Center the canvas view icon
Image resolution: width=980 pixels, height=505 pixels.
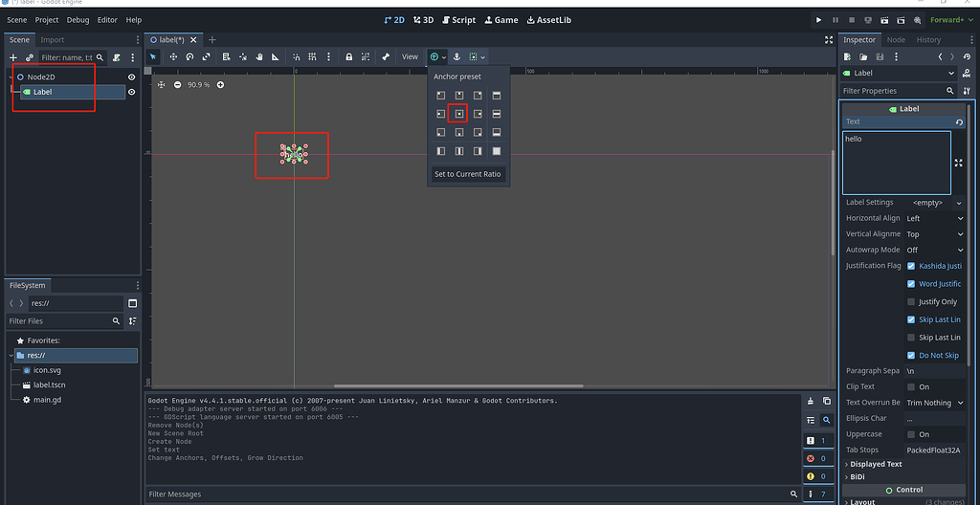coord(161,84)
